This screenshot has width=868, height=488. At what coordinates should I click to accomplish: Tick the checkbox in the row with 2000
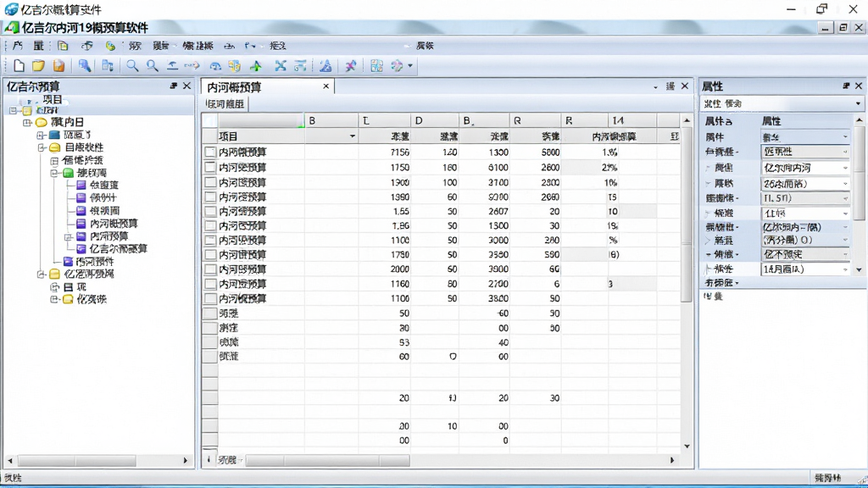(210, 269)
